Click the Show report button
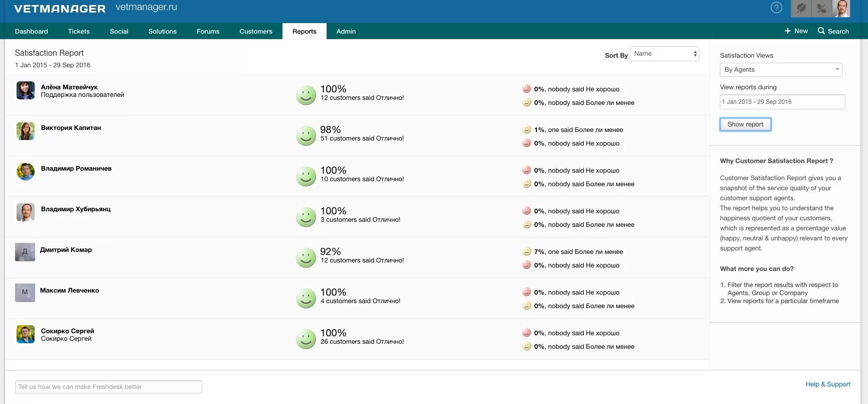Viewport: 868px width, 404px height. point(746,124)
